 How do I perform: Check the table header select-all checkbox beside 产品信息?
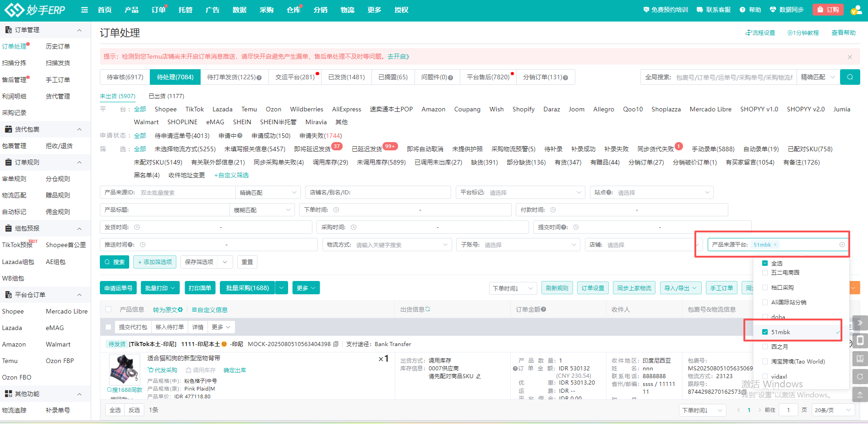tap(109, 309)
